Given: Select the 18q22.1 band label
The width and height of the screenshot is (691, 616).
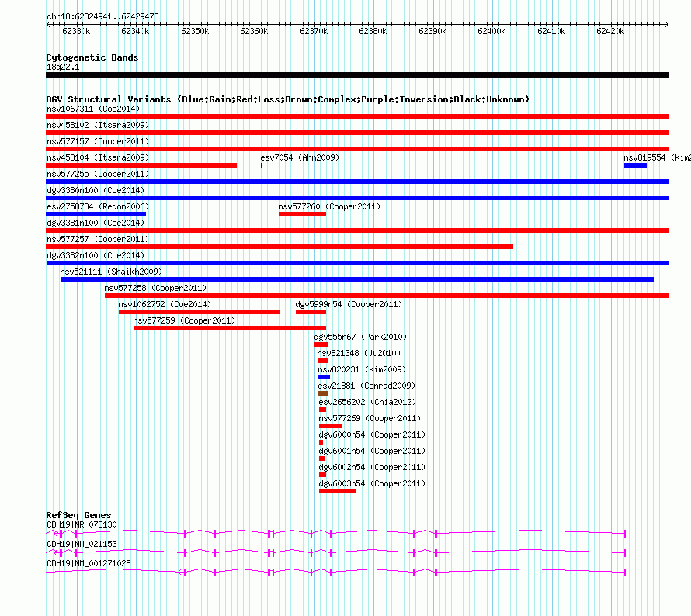Looking at the screenshot, I should (x=63, y=67).
